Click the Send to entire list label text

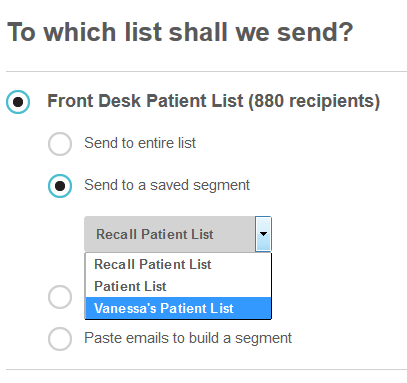(140, 143)
